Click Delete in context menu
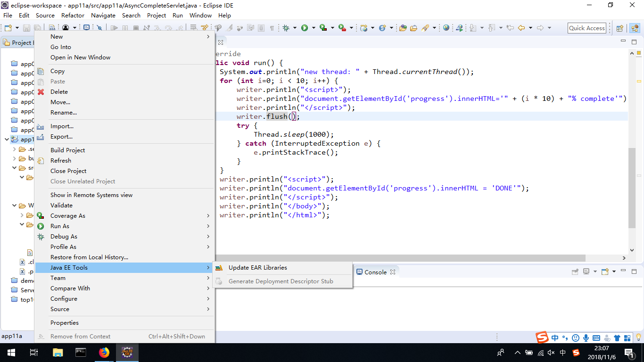Image resolution: width=644 pixels, height=362 pixels. (124, 91)
